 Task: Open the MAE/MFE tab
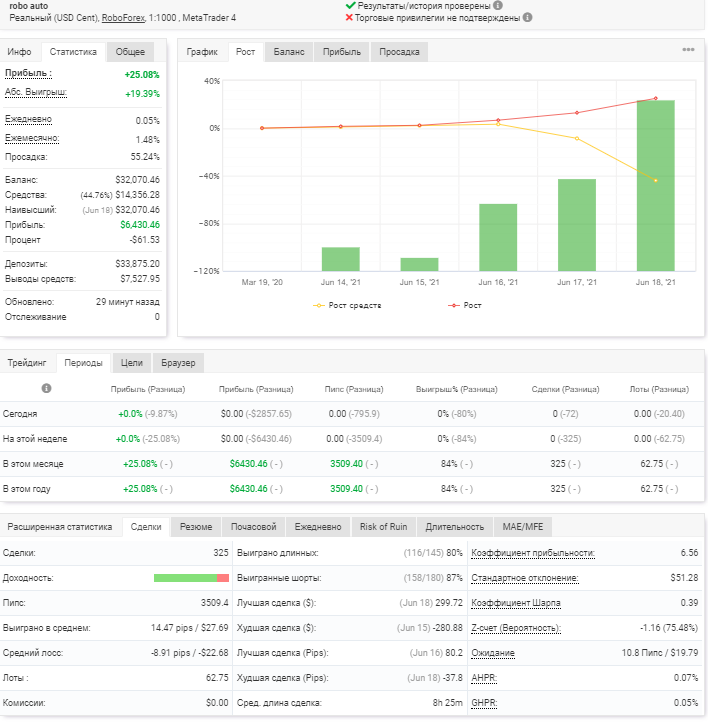(523, 527)
